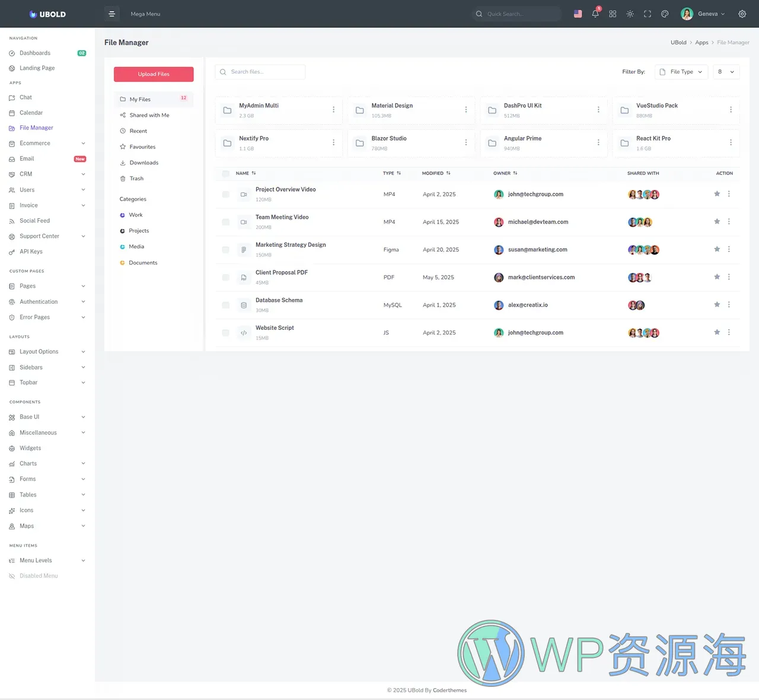The height and width of the screenshot is (700, 759).
Task: Open the File Type filter dropdown
Action: (x=681, y=71)
